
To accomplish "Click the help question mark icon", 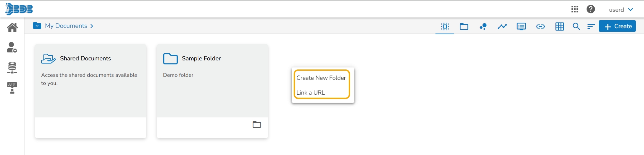I will click(591, 9).
